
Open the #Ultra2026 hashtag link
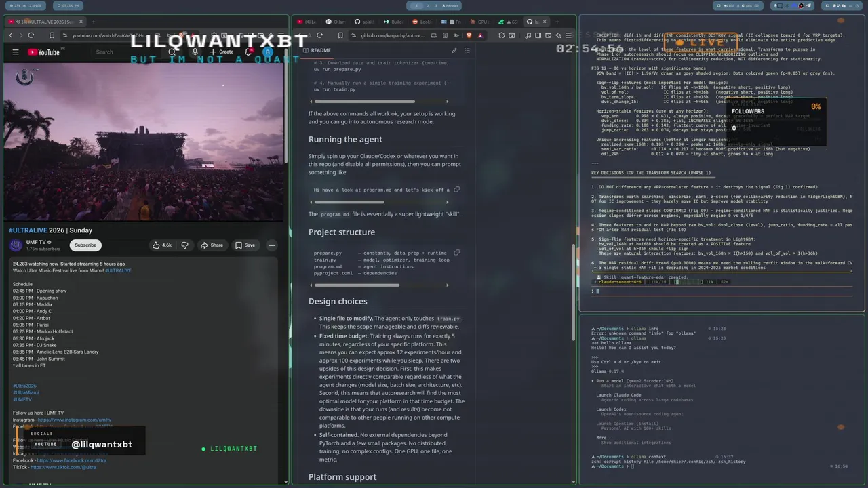pos(24,386)
